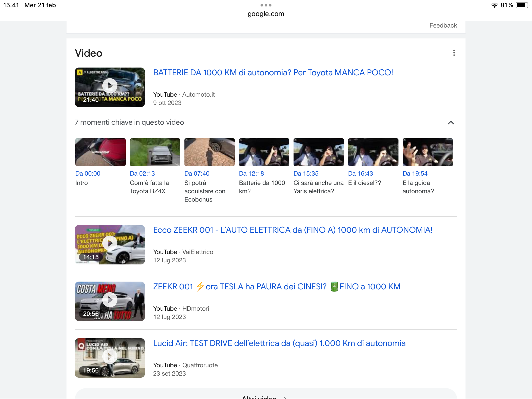This screenshot has height=399, width=532.
Task: Open Lucid Air TEST DRIVE title link
Action: (279, 343)
